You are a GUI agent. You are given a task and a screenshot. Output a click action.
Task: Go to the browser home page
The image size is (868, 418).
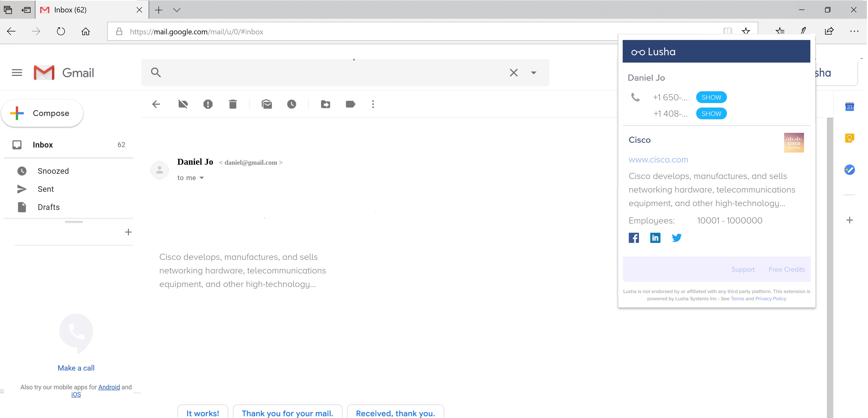(86, 32)
